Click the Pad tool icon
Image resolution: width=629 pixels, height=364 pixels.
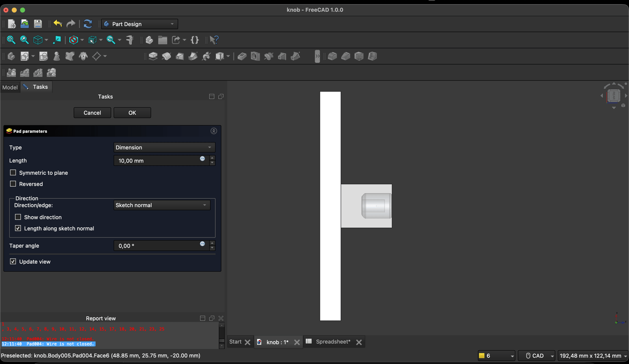(153, 57)
